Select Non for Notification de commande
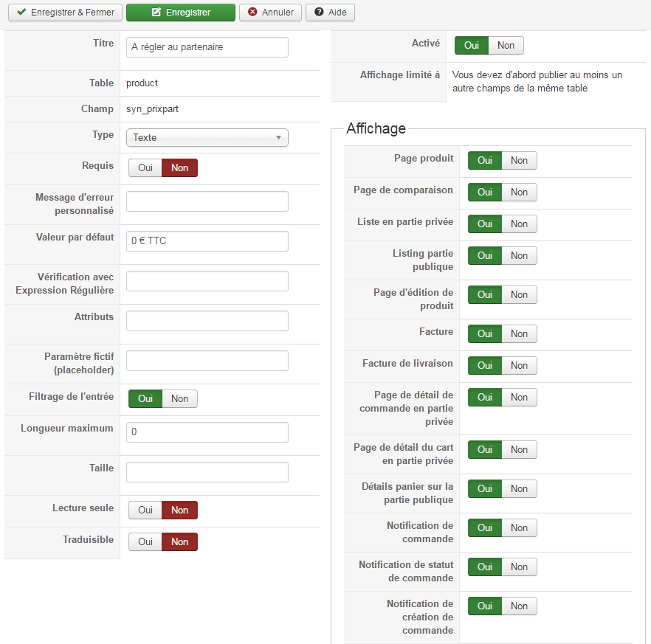This screenshot has height=644, width=651. click(x=519, y=527)
